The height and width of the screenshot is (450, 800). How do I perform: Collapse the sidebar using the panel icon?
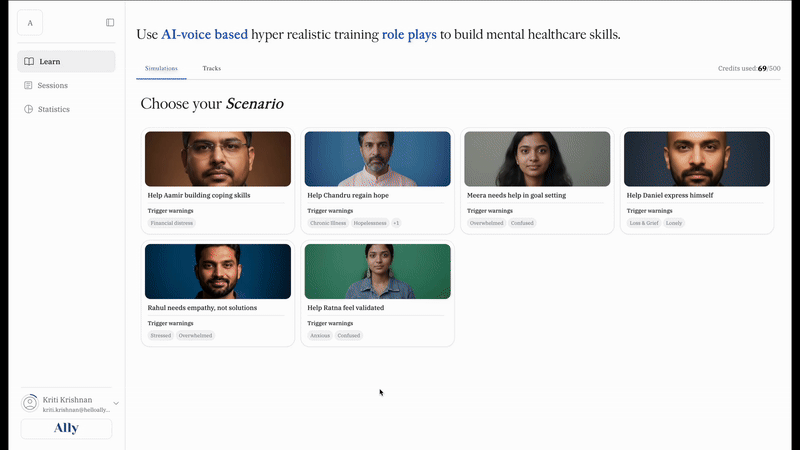tap(110, 22)
